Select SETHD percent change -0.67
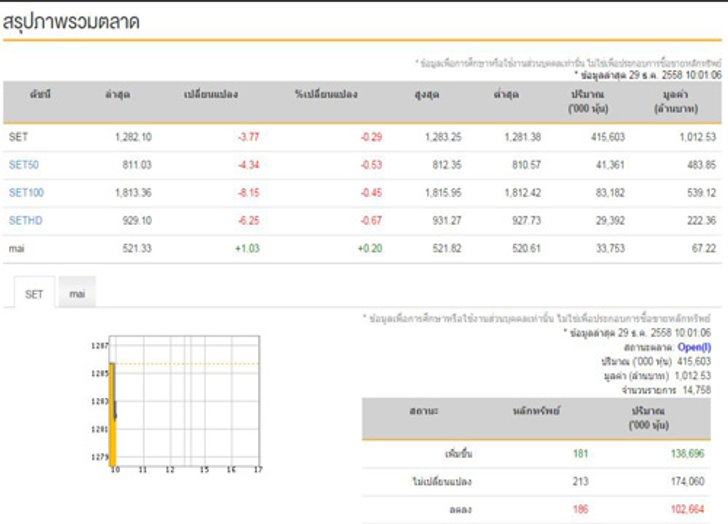This screenshot has height=524, width=728. (x=371, y=220)
